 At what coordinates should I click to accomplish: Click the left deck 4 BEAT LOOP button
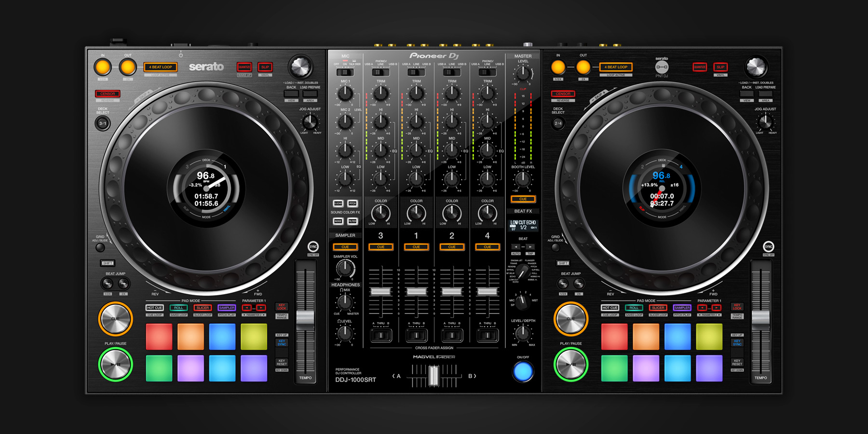pos(161,67)
